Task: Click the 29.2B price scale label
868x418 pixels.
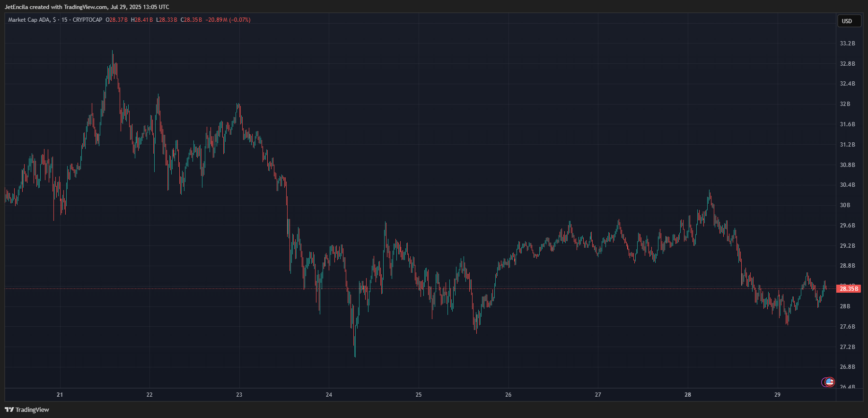Action: [847, 246]
